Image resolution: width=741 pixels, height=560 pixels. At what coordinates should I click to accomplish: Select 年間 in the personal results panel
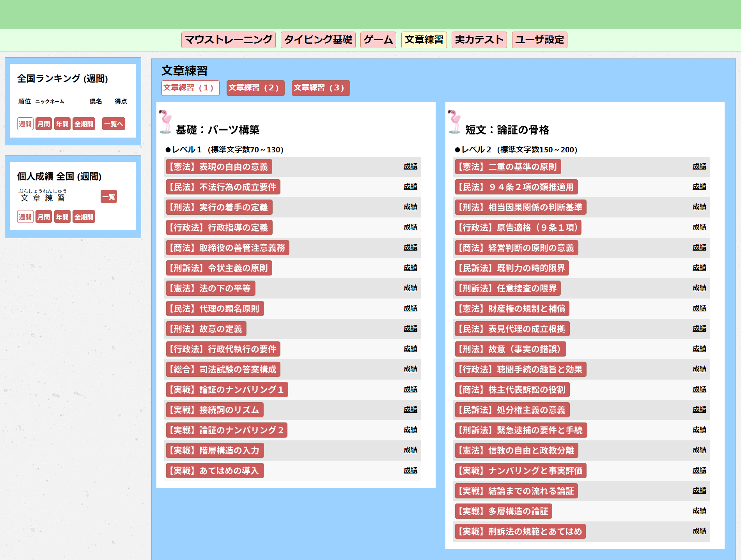[x=62, y=217]
